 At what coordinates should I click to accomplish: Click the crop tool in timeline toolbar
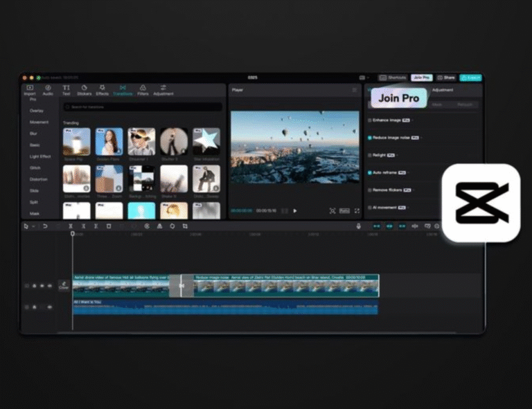coord(185,226)
